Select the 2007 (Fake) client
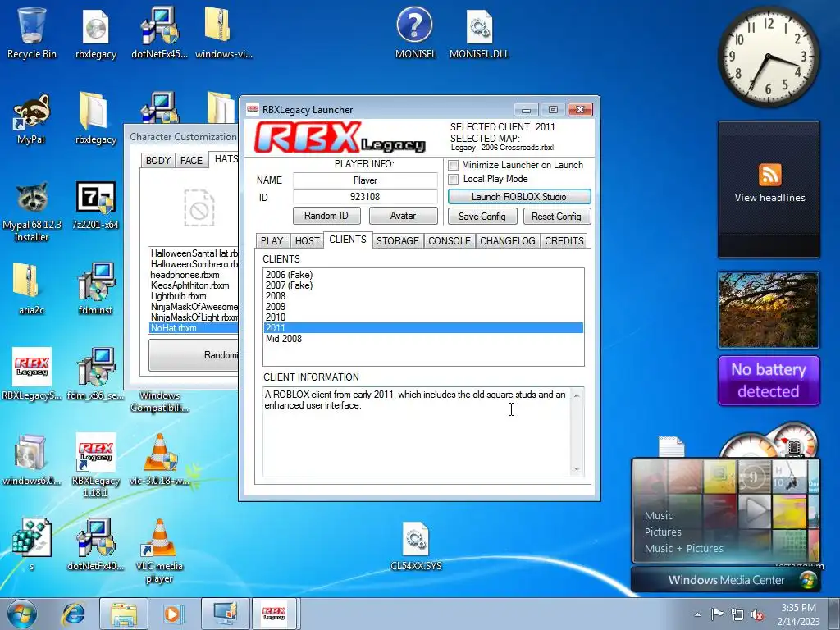This screenshot has width=840, height=630. (x=423, y=285)
